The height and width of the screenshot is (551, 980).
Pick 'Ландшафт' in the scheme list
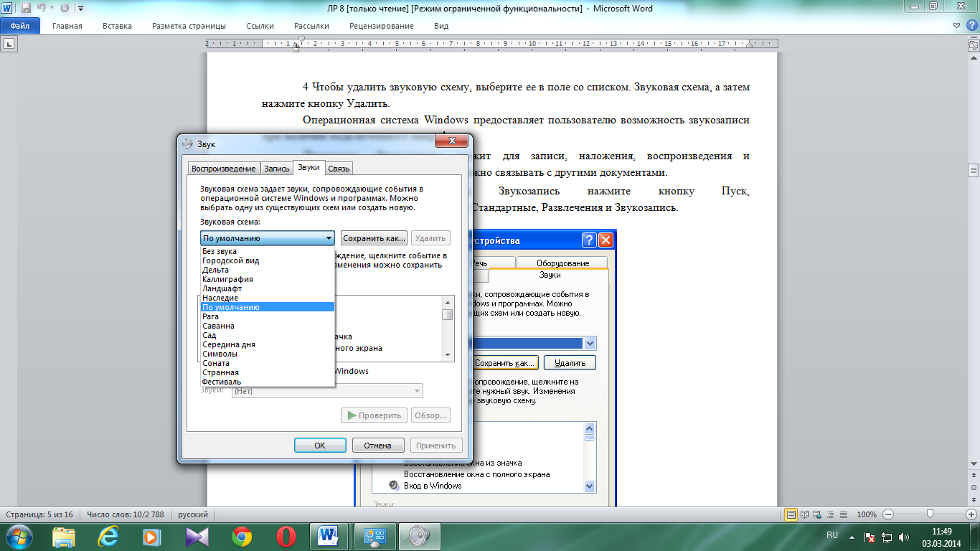click(268, 288)
